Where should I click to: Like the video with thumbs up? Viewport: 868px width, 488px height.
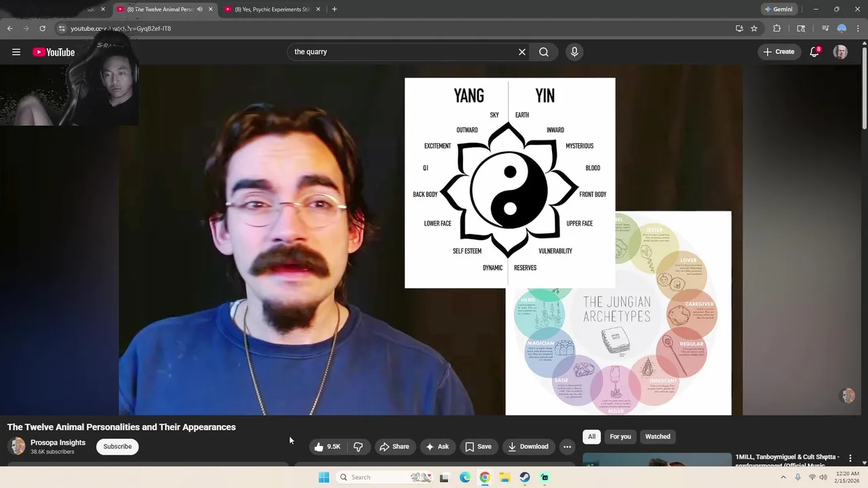[x=328, y=447]
